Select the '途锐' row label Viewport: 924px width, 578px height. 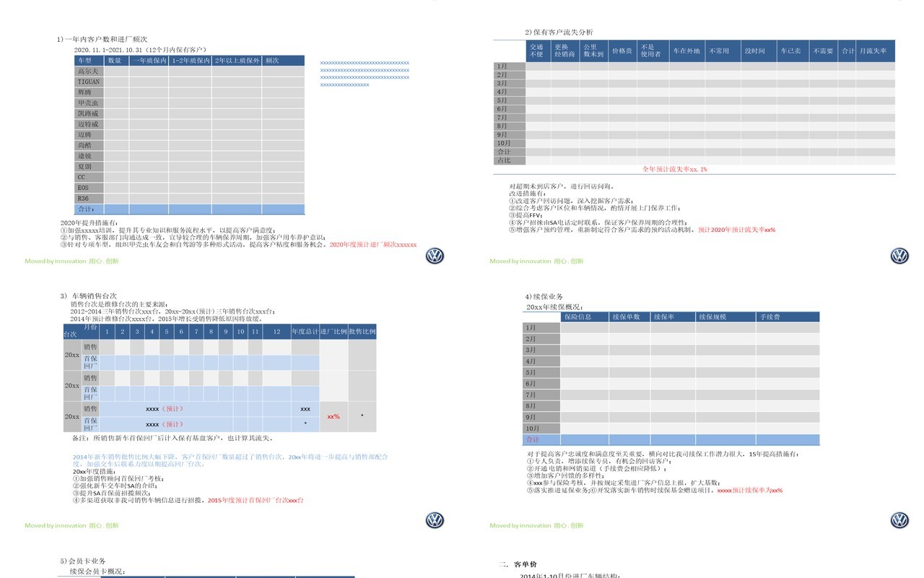tap(90, 156)
